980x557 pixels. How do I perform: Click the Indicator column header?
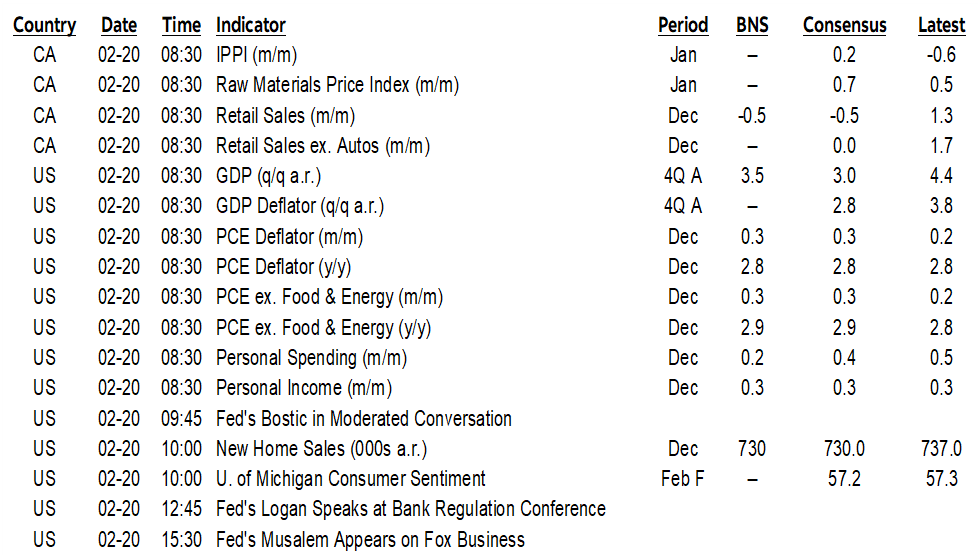251,25
